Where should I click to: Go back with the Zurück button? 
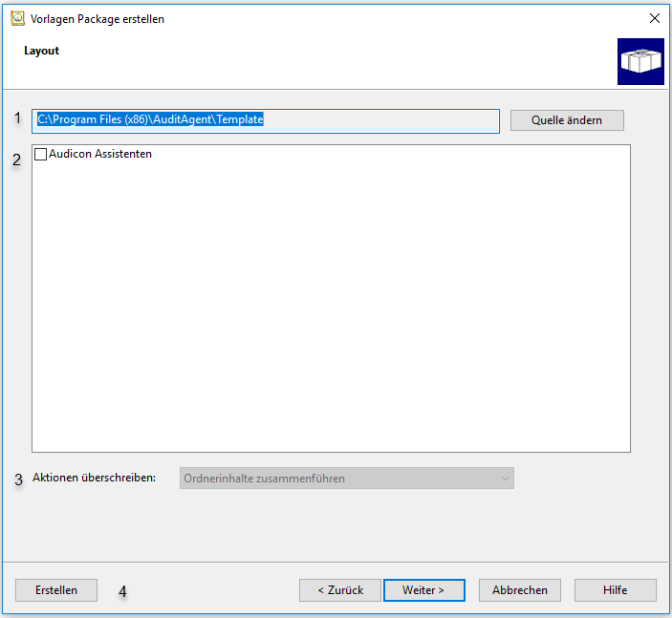pos(340,590)
